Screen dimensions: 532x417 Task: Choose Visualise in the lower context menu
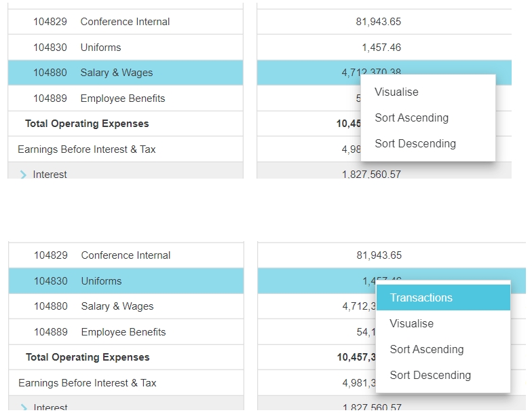click(411, 324)
